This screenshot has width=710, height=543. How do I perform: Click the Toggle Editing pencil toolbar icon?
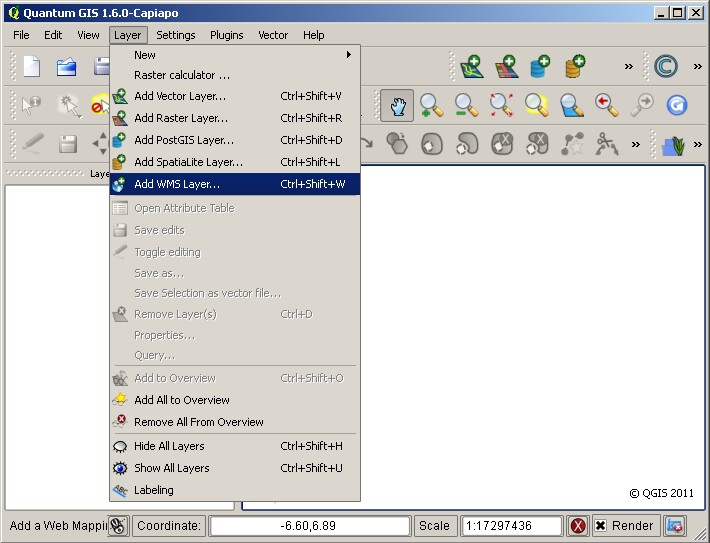pyautogui.click(x=33, y=144)
